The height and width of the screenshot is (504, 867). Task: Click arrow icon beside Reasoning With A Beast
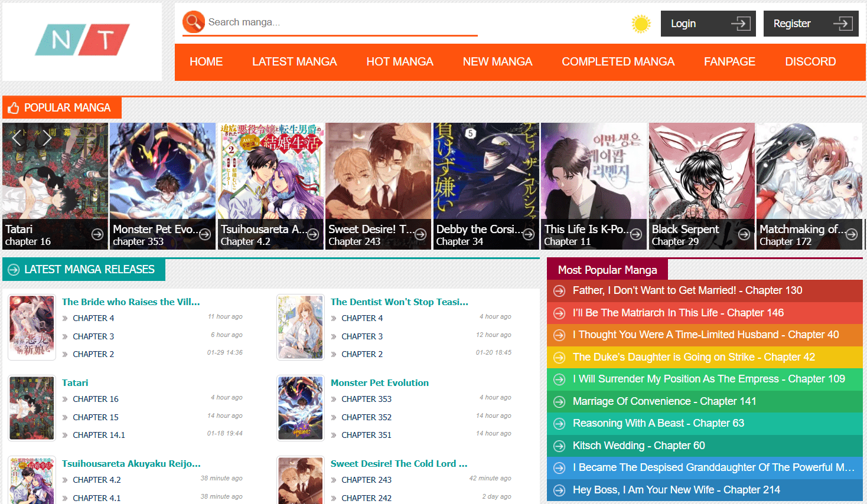tap(559, 424)
